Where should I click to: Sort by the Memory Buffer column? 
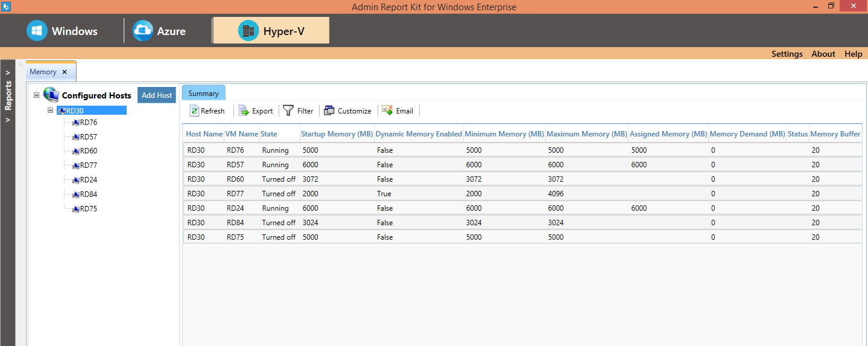click(x=835, y=134)
